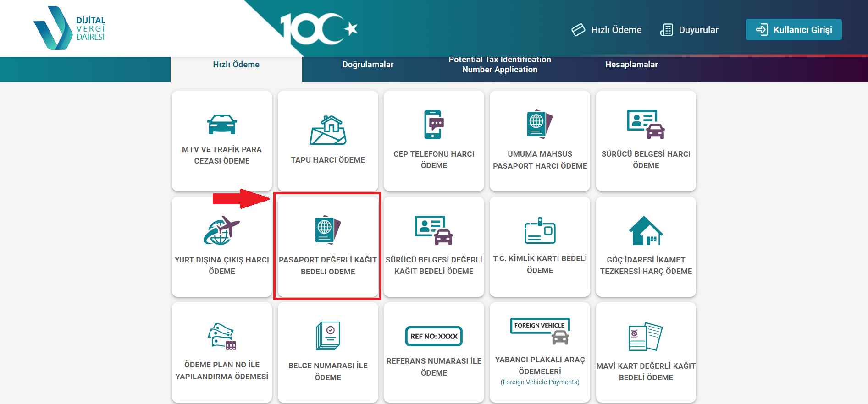Choose Referans Numarası ile Ödeme text
868x404 pixels.
click(434, 367)
